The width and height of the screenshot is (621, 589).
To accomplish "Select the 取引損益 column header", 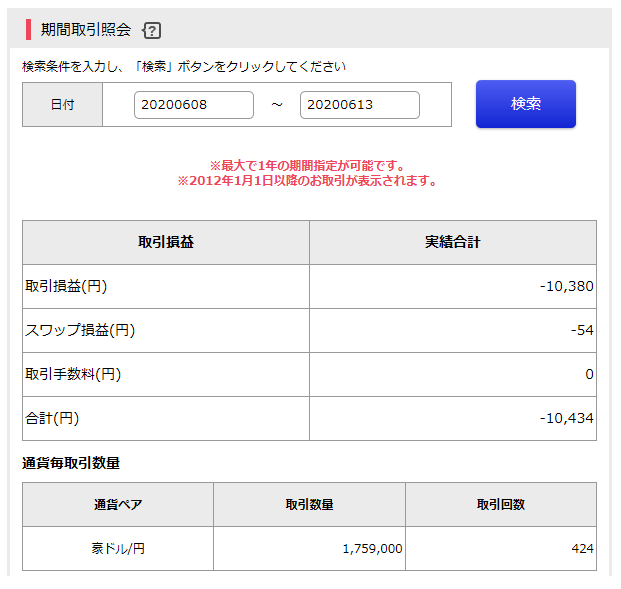I will [x=166, y=242].
